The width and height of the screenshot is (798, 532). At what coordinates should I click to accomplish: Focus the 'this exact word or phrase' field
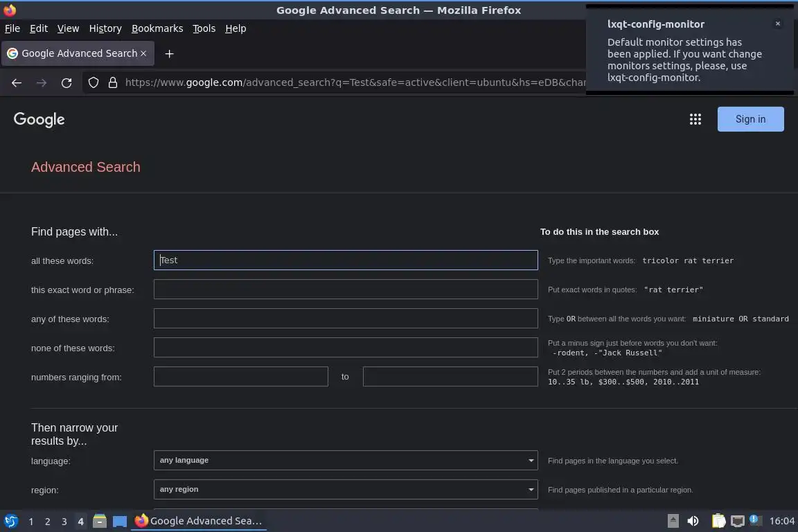346,289
